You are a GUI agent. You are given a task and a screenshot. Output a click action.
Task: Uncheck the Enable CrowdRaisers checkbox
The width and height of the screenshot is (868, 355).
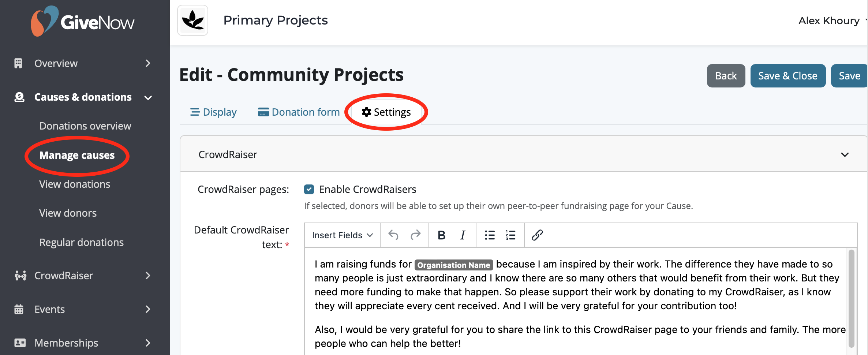[309, 189]
